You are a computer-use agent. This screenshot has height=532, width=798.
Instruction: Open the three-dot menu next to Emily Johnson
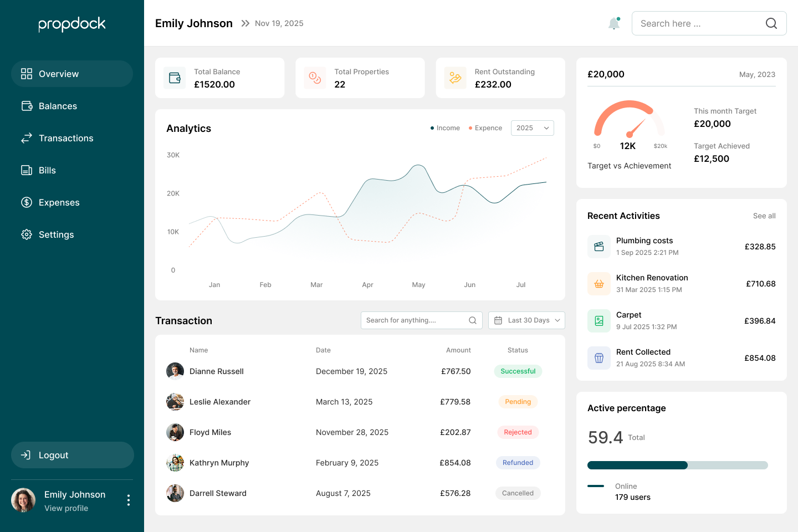[x=129, y=500]
